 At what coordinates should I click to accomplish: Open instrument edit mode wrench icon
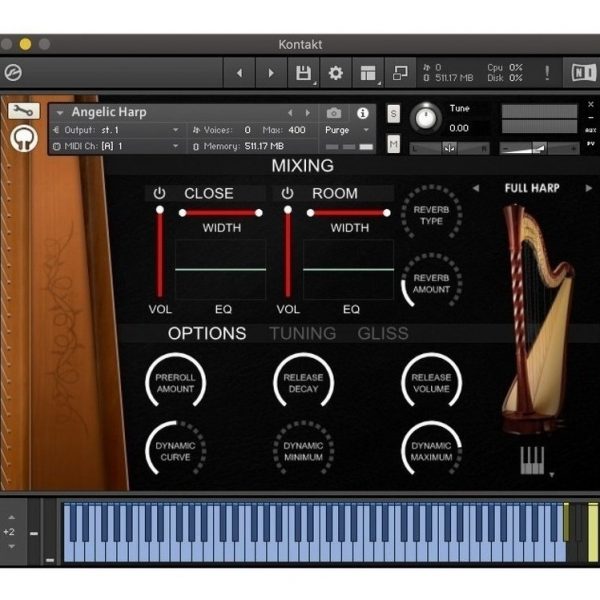tap(24, 111)
